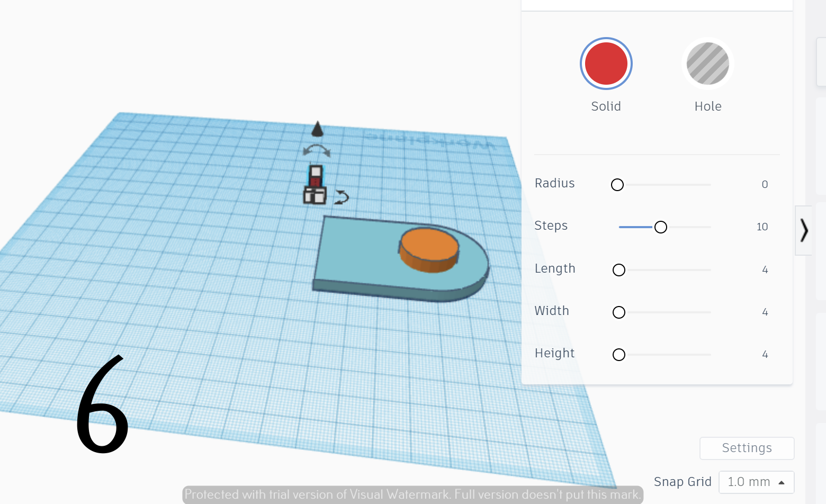Viewport: 826px width, 504px height.
Task: Click the up arrow on the Snap Grid selector
Action: pyautogui.click(x=781, y=482)
